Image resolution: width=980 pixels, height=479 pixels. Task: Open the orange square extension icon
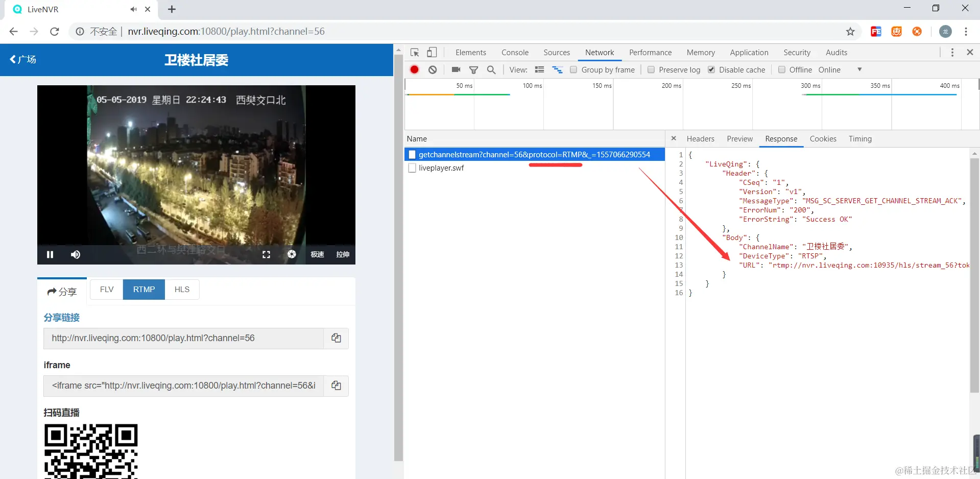[897, 32]
